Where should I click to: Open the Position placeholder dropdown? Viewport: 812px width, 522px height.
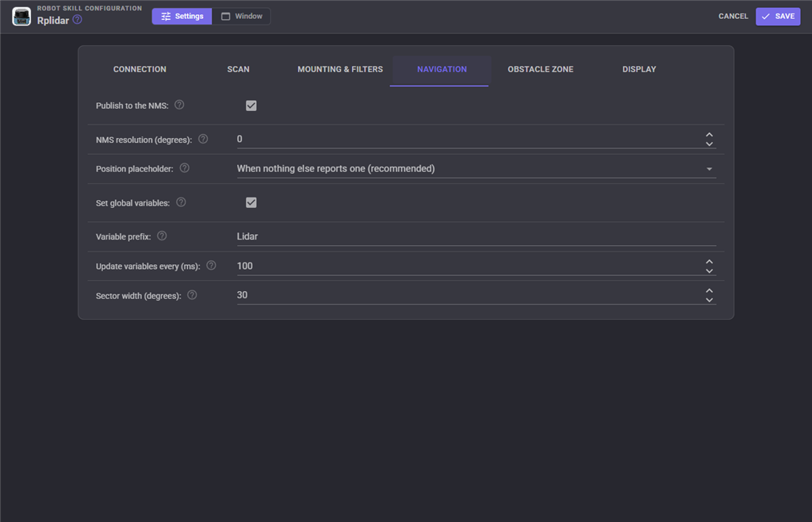pyautogui.click(x=477, y=169)
